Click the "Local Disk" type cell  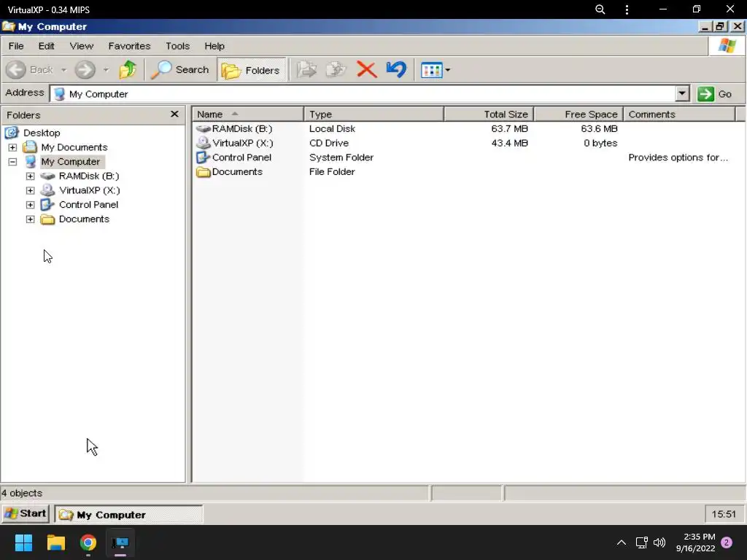(x=332, y=128)
